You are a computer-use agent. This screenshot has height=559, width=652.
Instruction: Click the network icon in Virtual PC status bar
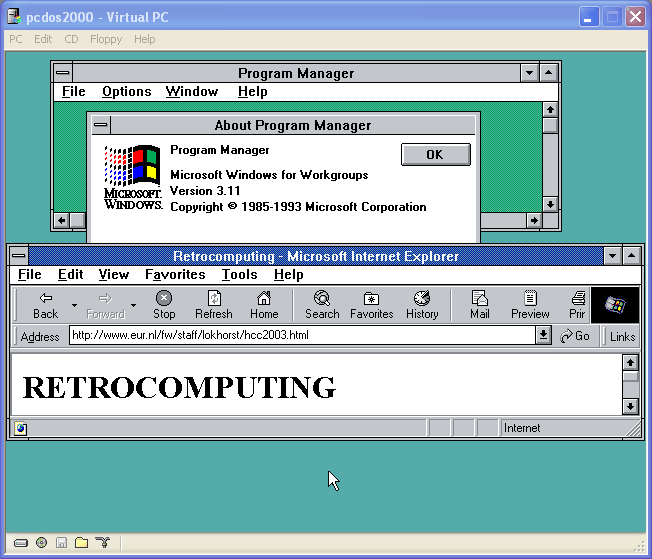(102, 542)
